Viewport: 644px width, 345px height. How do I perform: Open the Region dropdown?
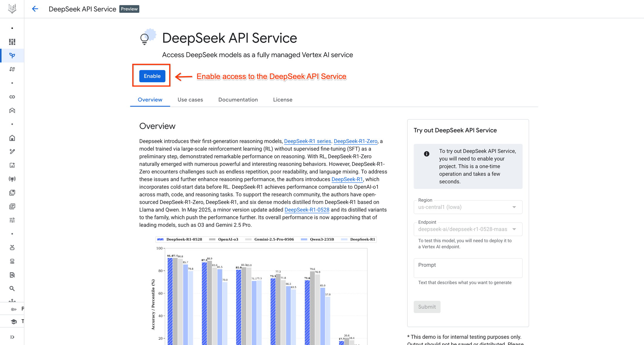(x=468, y=207)
